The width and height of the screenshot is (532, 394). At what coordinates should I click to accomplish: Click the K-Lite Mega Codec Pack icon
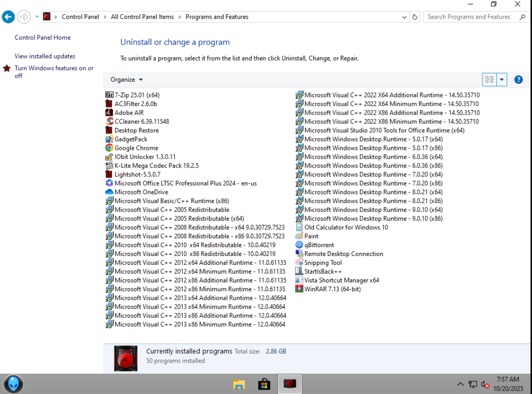[x=109, y=165]
